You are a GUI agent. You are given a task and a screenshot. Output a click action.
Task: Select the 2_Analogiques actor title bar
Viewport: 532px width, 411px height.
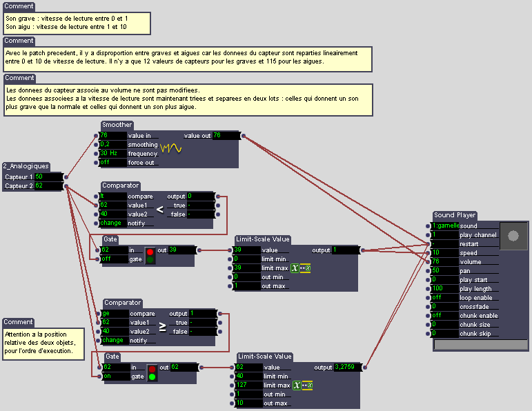(26, 166)
